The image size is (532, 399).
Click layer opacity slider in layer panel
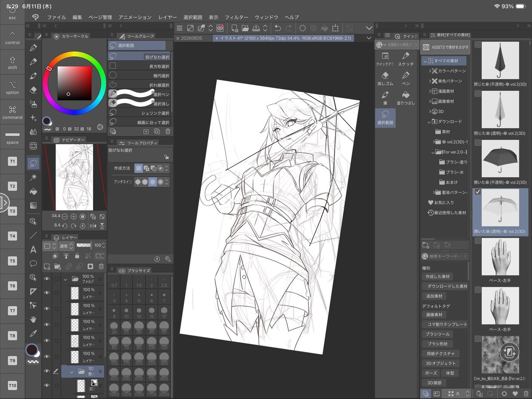(x=84, y=245)
